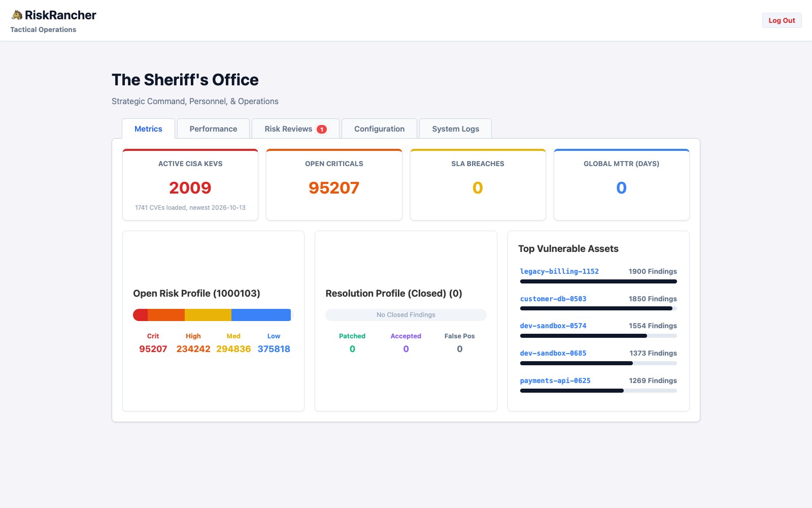The image size is (812, 508).
Task: Click the legacy-billing-1152 findings progress bar
Action: click(598, 281)
